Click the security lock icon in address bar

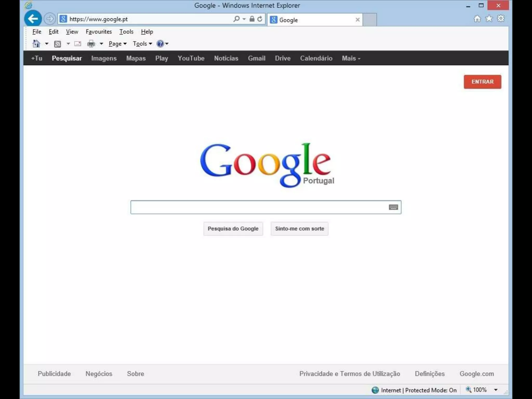[252, 19]
